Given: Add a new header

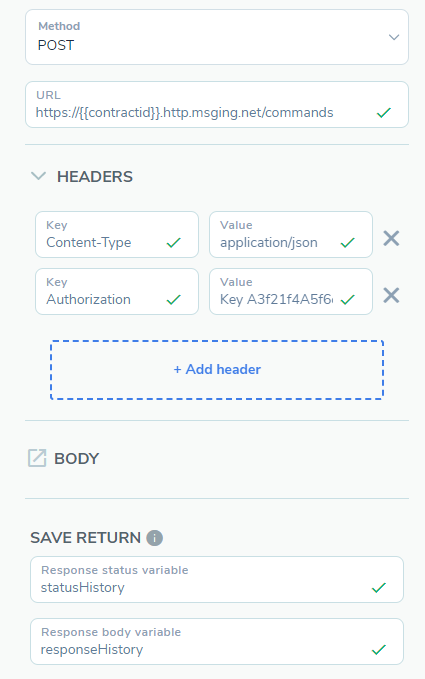Looking at the screenshot, I should pos(217,370).
